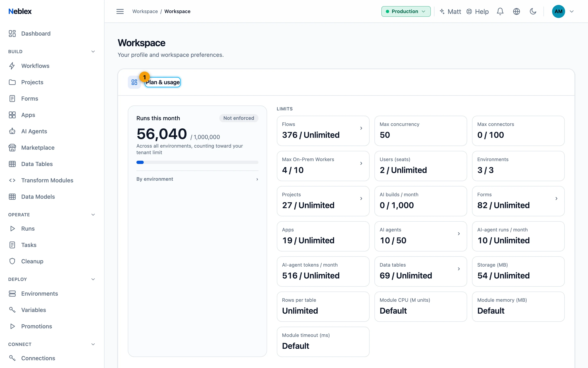Click the Cleanup shield icon
Viewport: 588px width, 368px height.
tap(12, 261)
